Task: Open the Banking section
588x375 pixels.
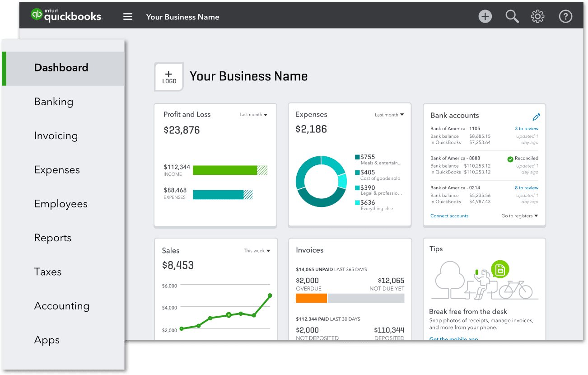Action: [54, 101]
